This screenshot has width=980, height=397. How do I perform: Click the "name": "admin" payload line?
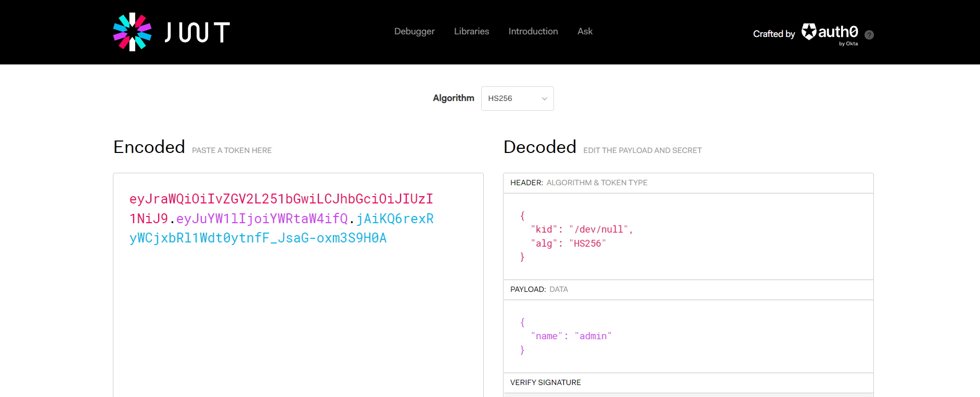coord(571,336)
